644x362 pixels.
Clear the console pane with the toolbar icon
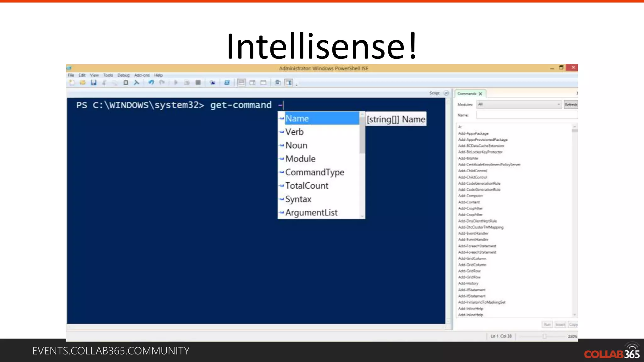coord(136,83)
